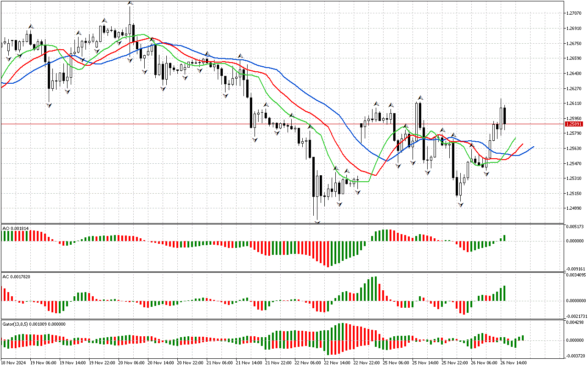Viewport: 588px width, 368px height.
Task: Click the Gator scale value 0.004298
Action: pos(575,323)
